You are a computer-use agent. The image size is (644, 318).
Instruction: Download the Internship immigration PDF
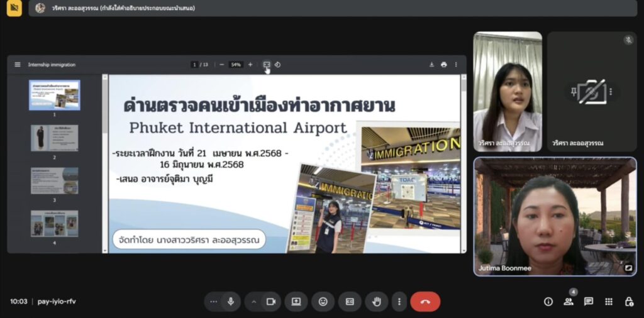point(431,65)
